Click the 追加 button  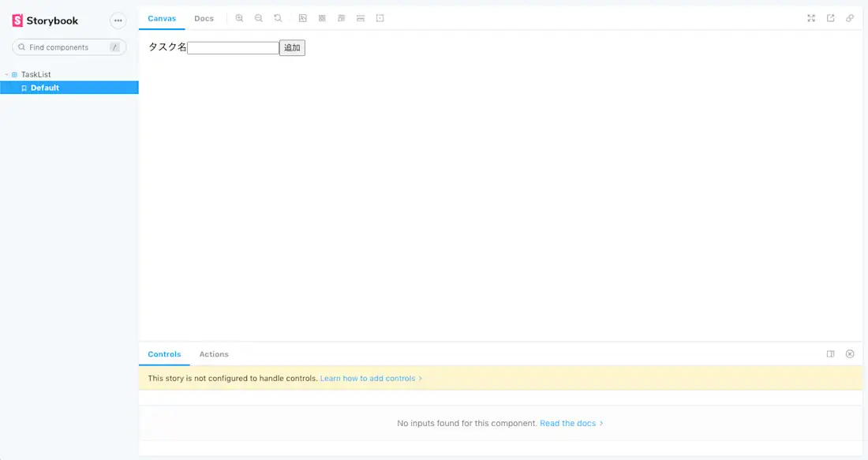pos(292,47)
